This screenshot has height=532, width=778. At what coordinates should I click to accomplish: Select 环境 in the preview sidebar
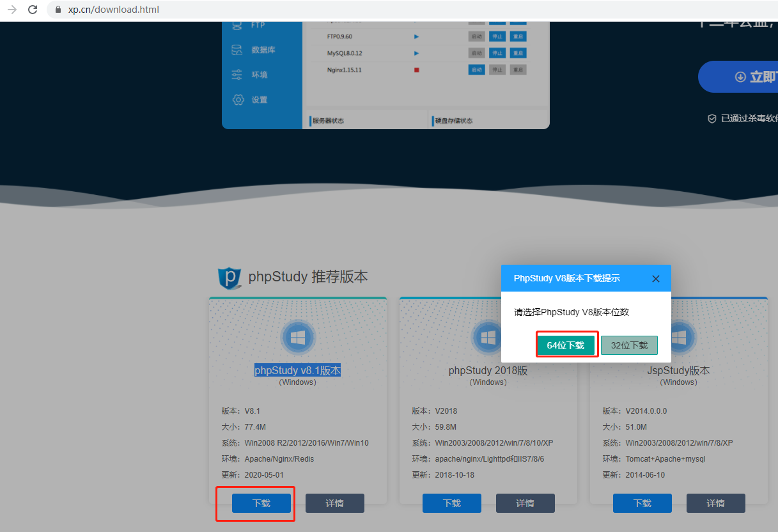click(250, 75)
